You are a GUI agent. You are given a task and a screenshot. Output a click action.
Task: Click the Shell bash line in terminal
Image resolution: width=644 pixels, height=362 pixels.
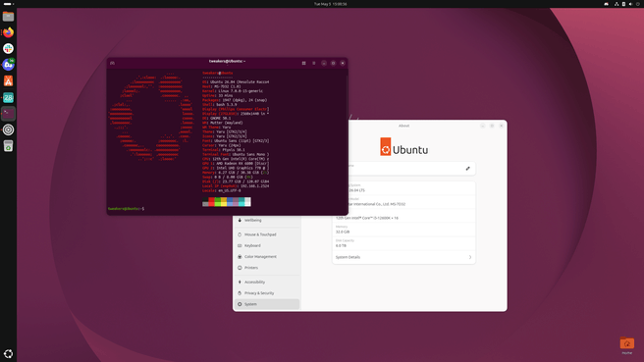tap(219, 105)
